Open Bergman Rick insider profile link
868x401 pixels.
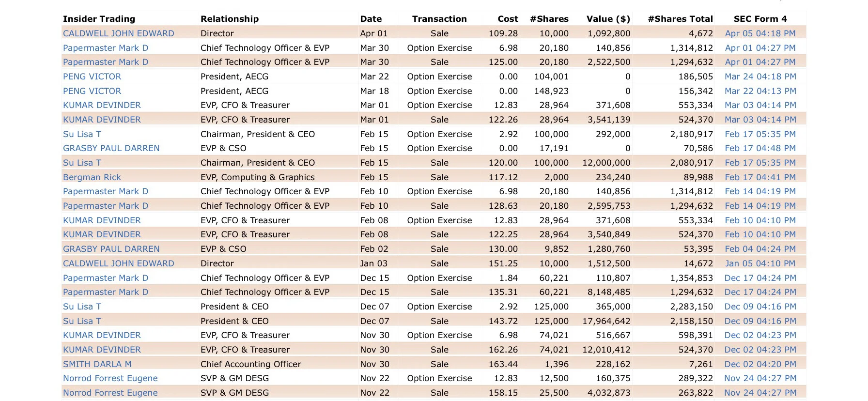pyautogui.click(x=92, y=177)
